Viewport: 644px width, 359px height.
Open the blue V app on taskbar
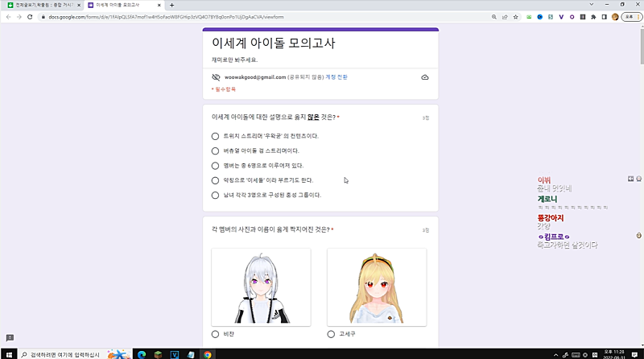tap(175, 354)
